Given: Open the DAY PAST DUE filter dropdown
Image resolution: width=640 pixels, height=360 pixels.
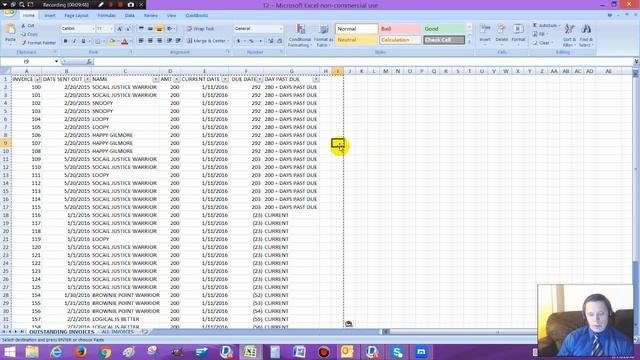Looking at the screenshot, I should point(316,79).
